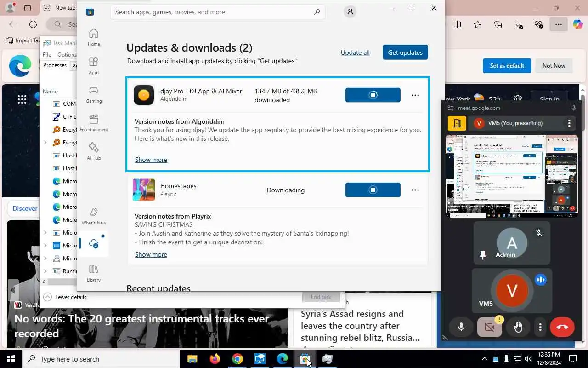The height and width of the screenshot is (368, 588).
Task: Open Edge browser essentials heart icon
Action: (539, 24)
